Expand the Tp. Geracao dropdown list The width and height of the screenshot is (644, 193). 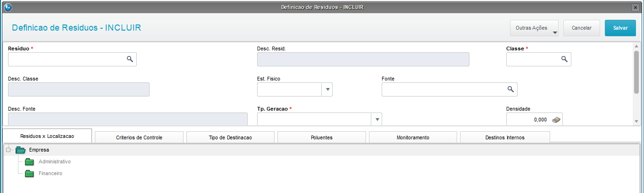click(x=377, y=120)
